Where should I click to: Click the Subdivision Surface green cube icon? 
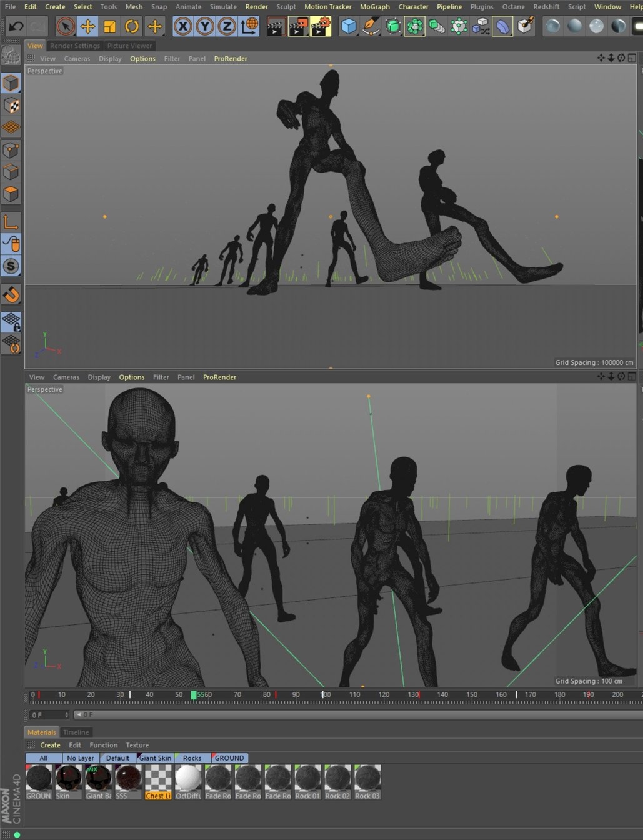pyautogui.click(x=393, y=26)
